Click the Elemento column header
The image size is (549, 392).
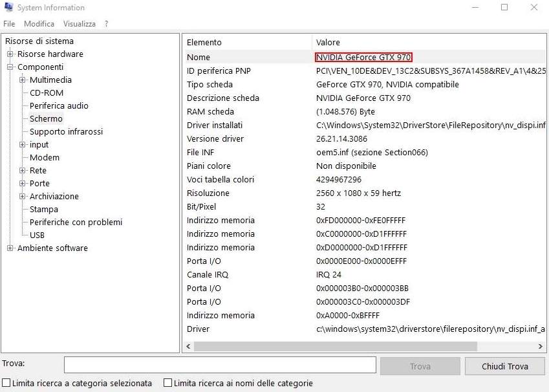(x=248, y=43)
